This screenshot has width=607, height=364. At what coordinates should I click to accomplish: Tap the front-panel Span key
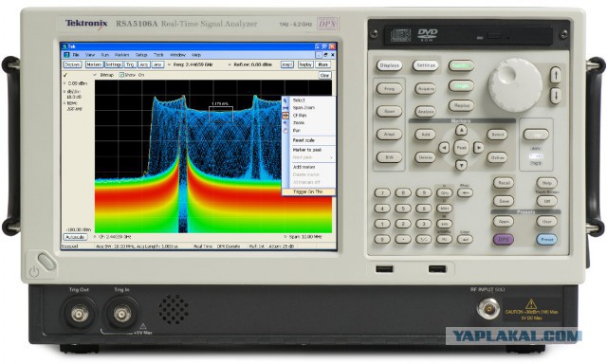point(389,112)
